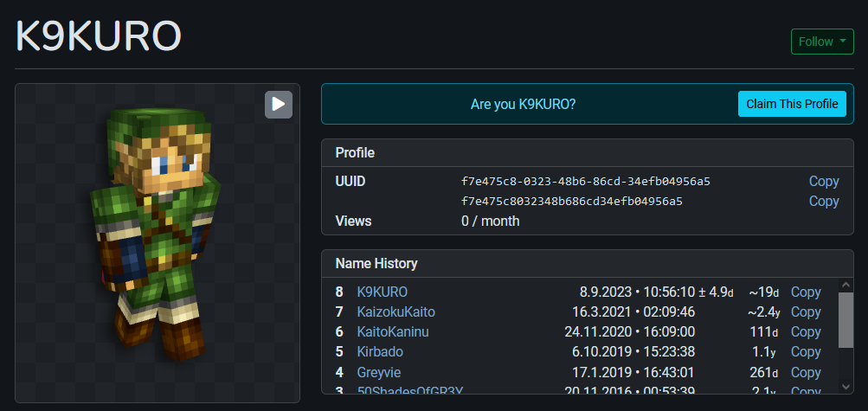Screen dimensions: 868x411
Task: Click the Profile panel header
Action: click(x=588, y=152)
